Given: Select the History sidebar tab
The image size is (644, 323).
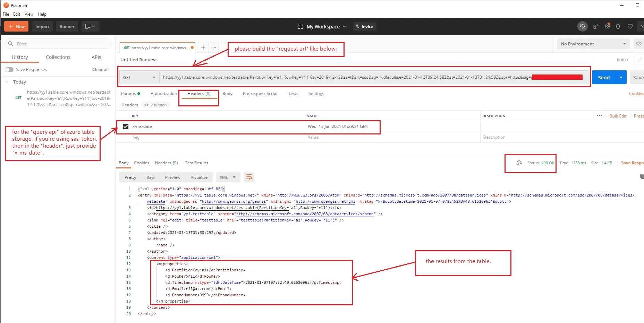Looking at the screenshot, I should (20, 57).
